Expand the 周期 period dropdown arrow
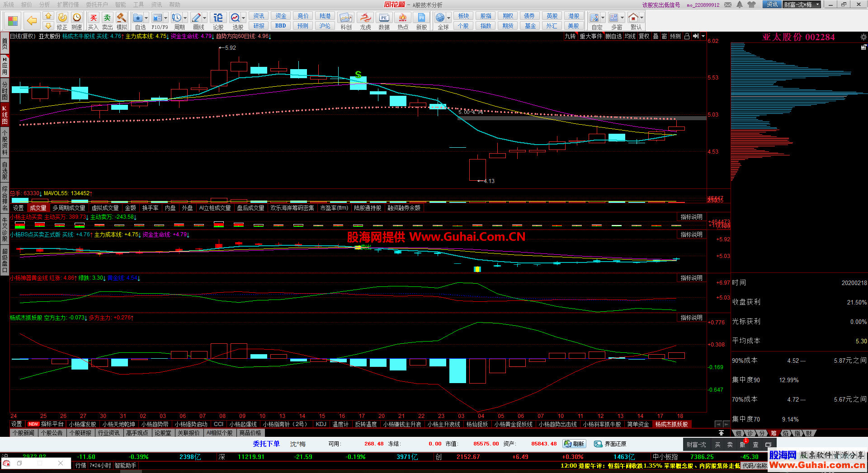Screen dimensions: 868x473 (x=185, y=18)
